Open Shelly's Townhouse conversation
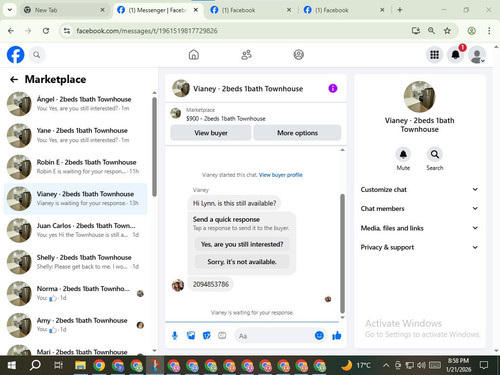 tap(76, 262)
